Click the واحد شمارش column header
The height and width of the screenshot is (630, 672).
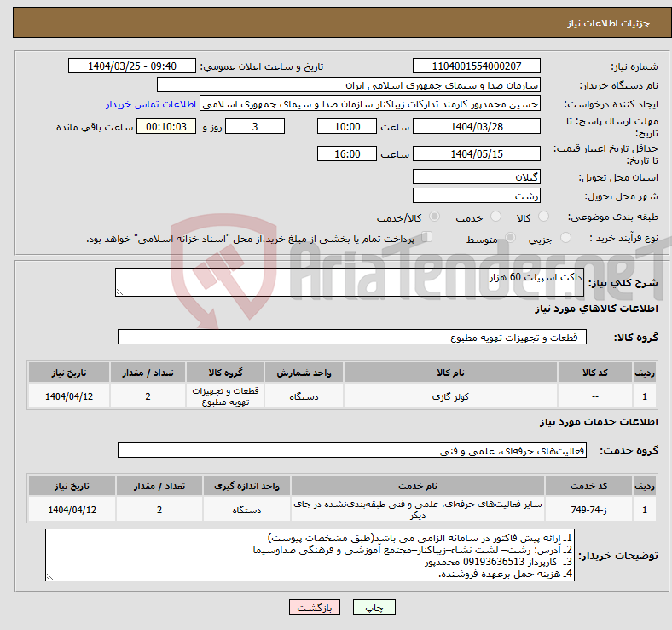coord(304,373)
